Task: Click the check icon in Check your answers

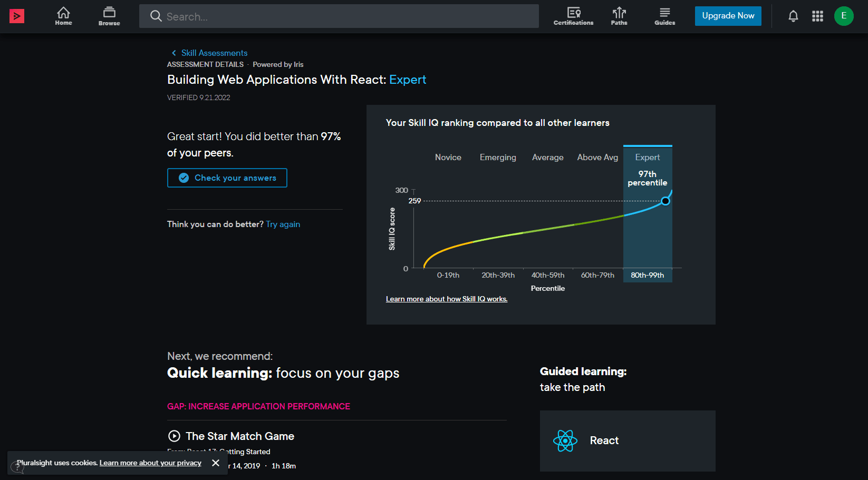Action: pyautogui.click(x=184, y=178)
